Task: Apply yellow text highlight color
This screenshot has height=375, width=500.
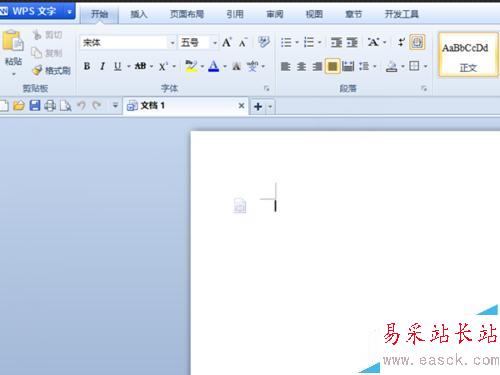Action: [x=191, y=66]
